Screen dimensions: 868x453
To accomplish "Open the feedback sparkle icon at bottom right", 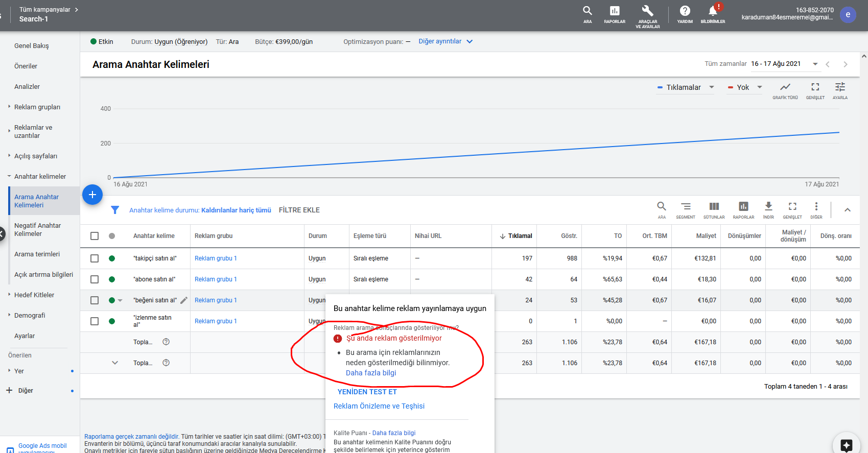I will (847, 445).
